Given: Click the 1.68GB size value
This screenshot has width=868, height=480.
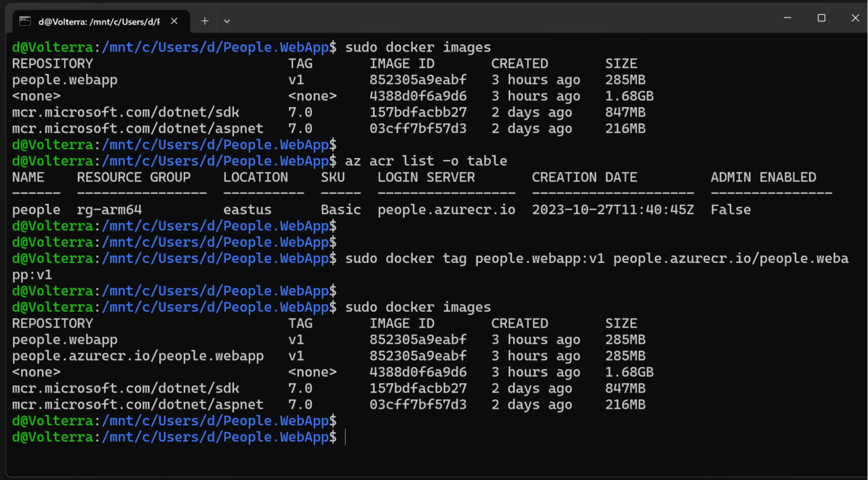Looking at the screenshot, I should pos(629,96).
